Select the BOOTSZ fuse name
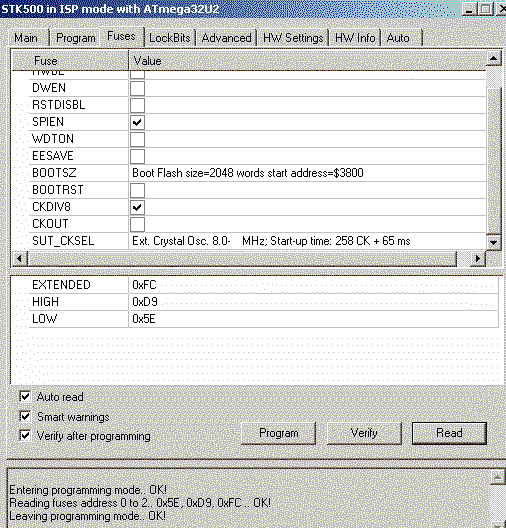This screenshot has width=506, height=528. (x=54, y=173)
